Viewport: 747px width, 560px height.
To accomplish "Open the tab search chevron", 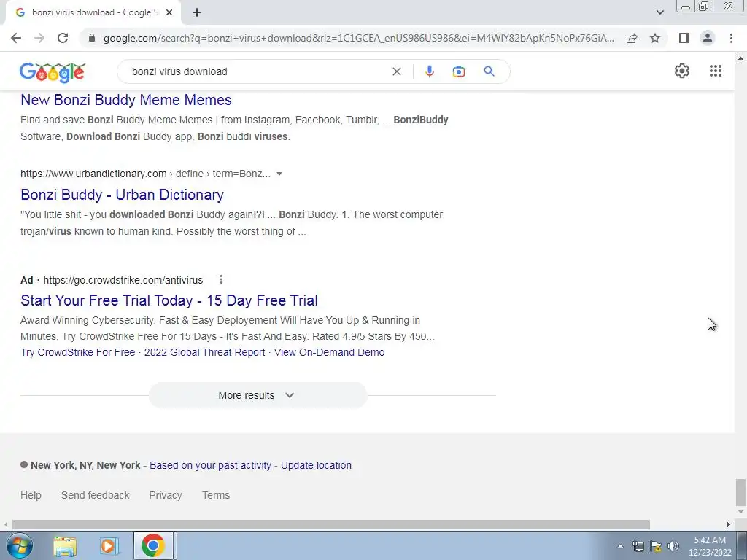I will [659, 12].
